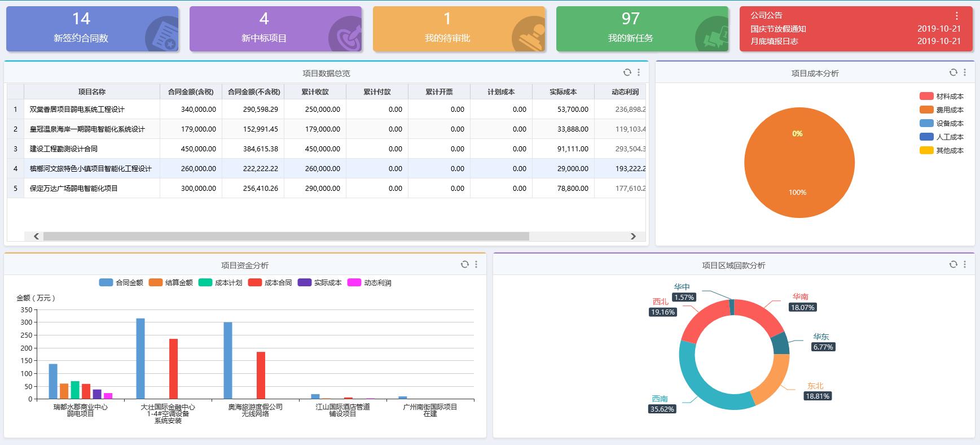
Task: Refresh the 项目数据总览 panel
Action: (627, 72)
